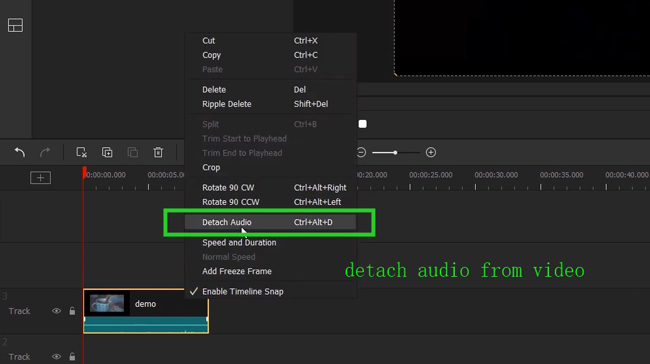Click the cut clip toolbar icon
The image size is (650, 364).
pos(81,152)
